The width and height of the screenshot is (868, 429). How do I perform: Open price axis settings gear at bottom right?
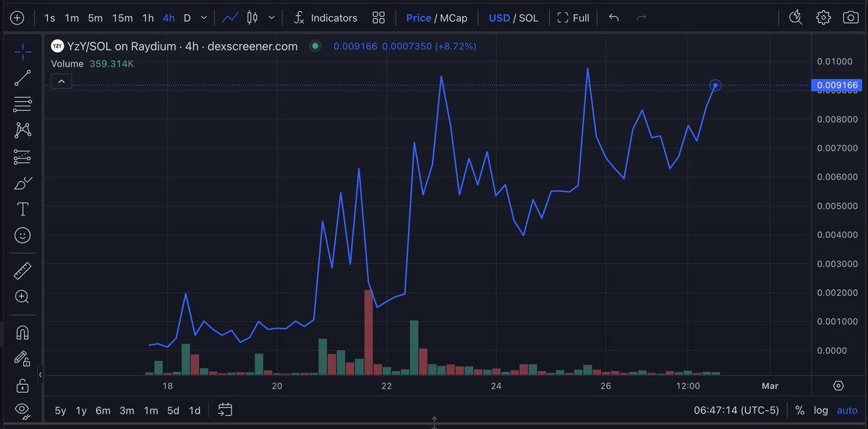pos(838,386)
